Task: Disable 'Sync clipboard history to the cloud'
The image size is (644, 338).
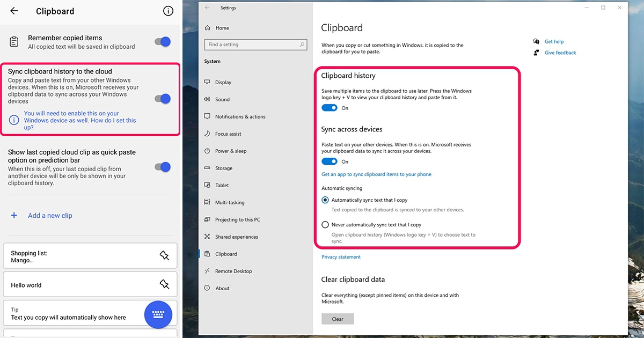Action: (x=162, y=99)
